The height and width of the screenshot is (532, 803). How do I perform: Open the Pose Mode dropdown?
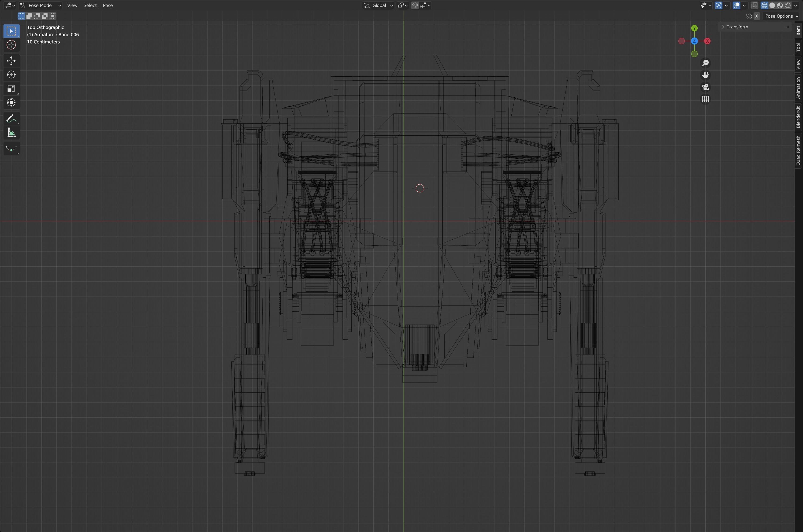[40, 5]
